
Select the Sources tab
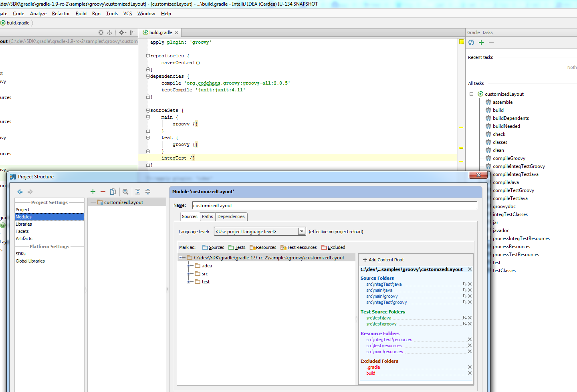190,216
